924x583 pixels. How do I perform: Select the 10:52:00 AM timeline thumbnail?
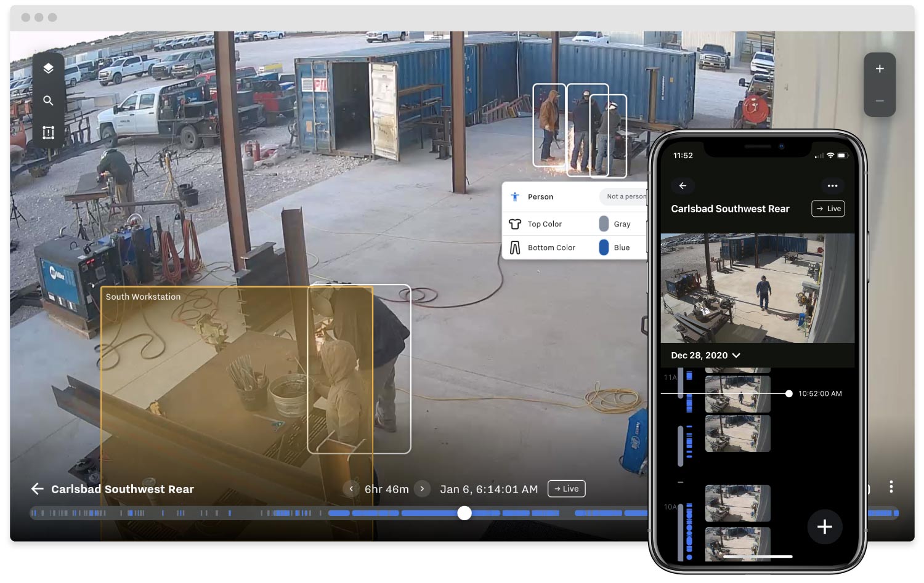tap(737, 393)
